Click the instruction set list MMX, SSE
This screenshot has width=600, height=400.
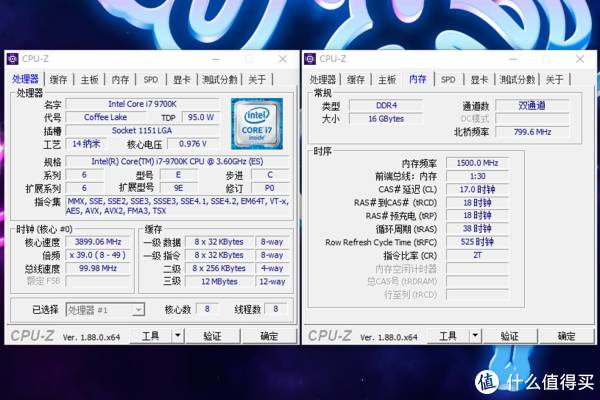pos(177,206)
